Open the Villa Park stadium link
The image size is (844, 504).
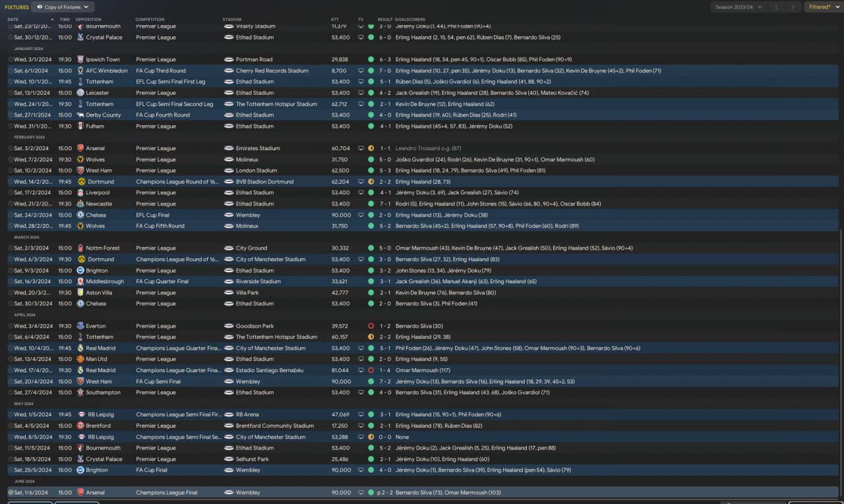[x=247, y=293]
